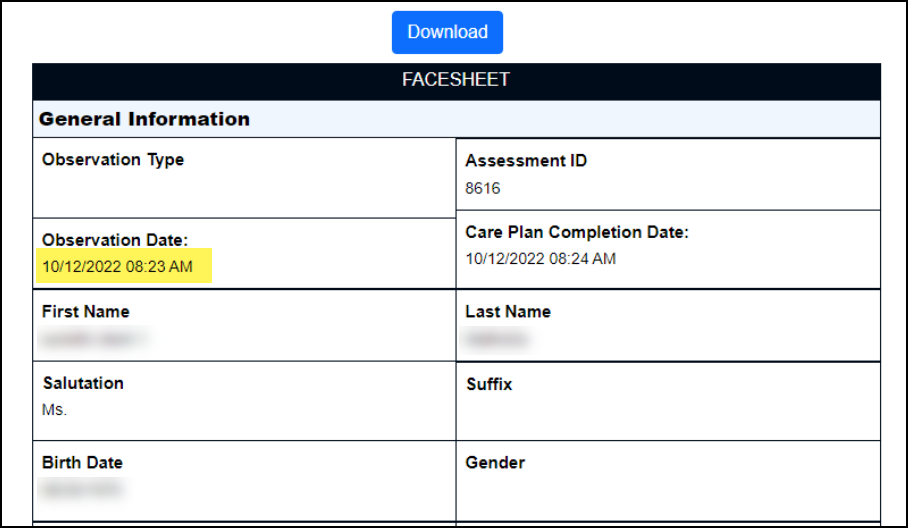This screenshot has width=908, height=528.
Task: Click the blurred Last Name value
Action: [496, 339]
